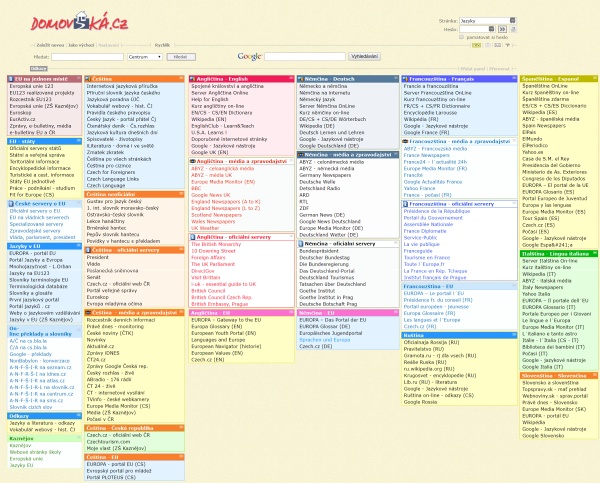This screenshot has height=483, width=600.
Task: Collapse the 'EU na jednom místě' panel
Action: tap(79, 76)
